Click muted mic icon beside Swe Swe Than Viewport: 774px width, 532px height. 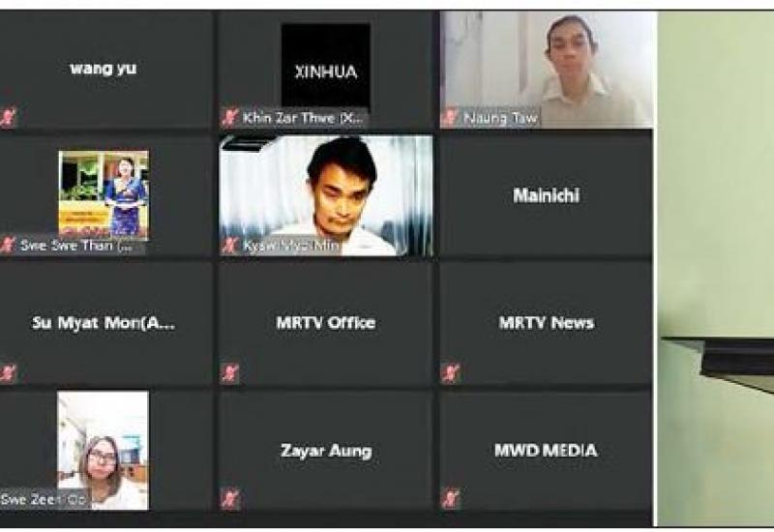pos(8,245)
